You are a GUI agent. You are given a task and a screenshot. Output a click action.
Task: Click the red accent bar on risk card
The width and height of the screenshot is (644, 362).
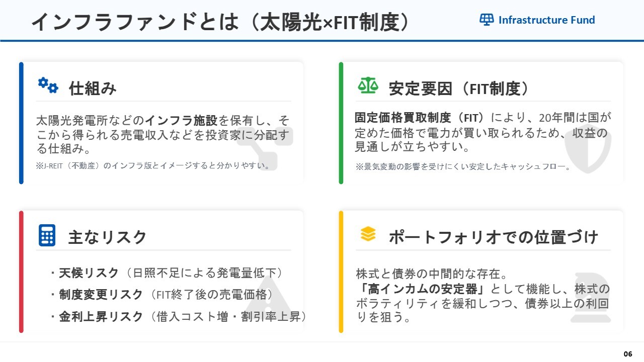[x=21, y=271]
